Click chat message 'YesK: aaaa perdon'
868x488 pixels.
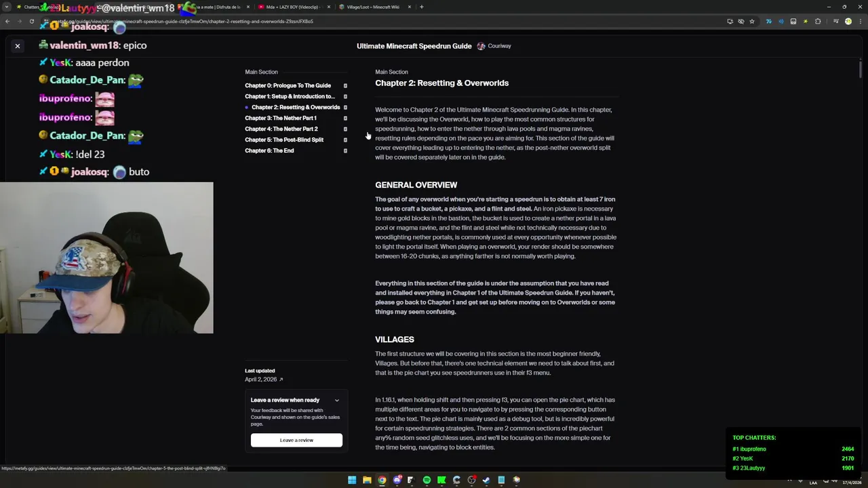[84, 62]
